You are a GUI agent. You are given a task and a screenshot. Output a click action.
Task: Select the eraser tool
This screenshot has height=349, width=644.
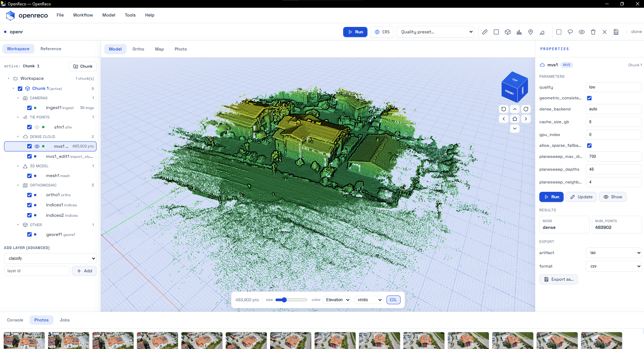tap(542, 32)
